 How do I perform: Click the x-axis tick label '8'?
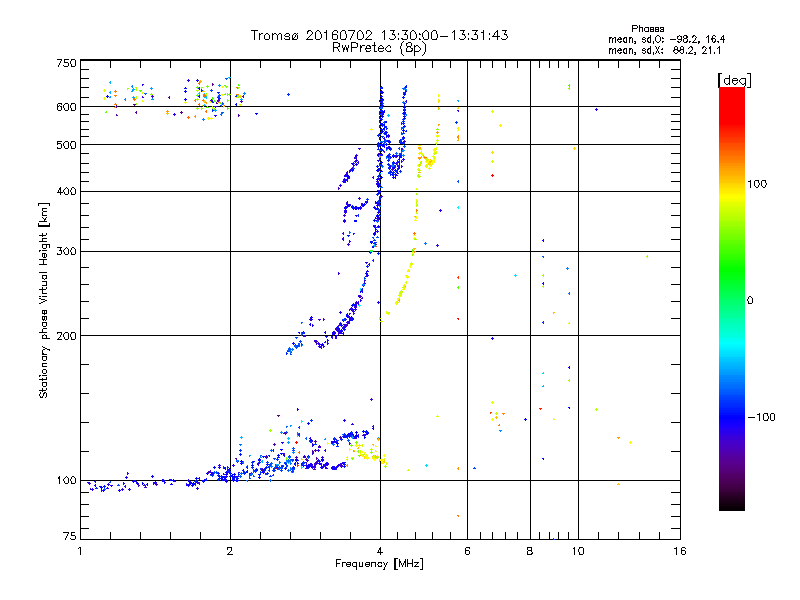click(530, 551)
